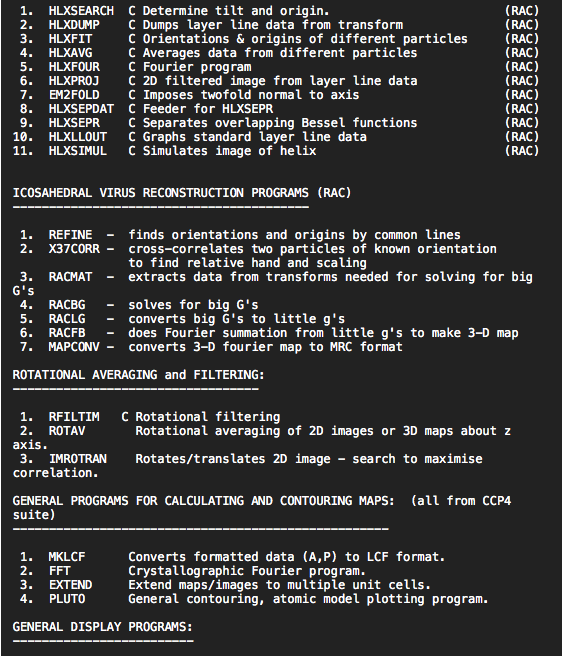Click on X37CORR program name
The width and height of the screenshot is (562, 656).
(74, 249)
